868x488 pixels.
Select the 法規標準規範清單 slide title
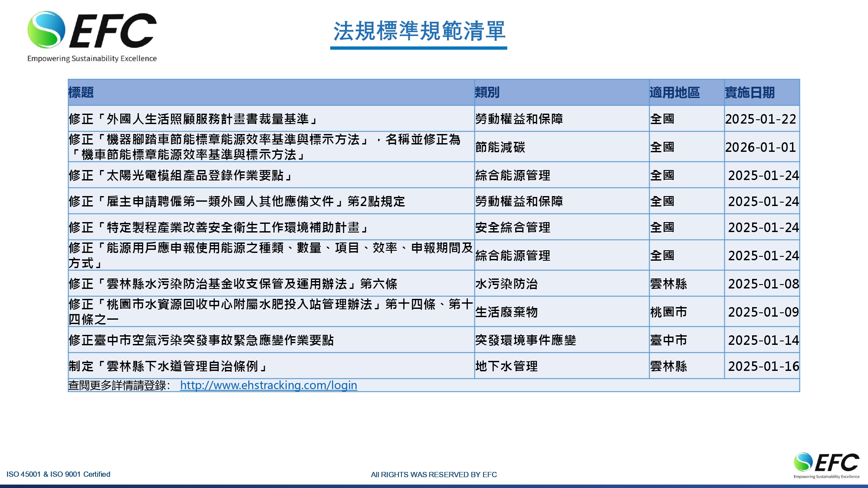pyautogui.click(x=419, y=31)
